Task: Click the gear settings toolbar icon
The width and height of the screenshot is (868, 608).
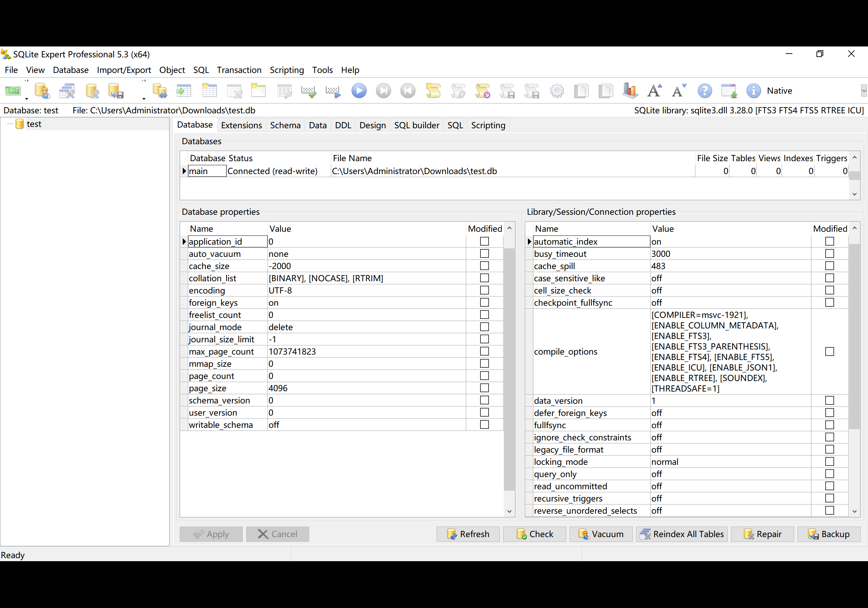Action: point(557,91)
